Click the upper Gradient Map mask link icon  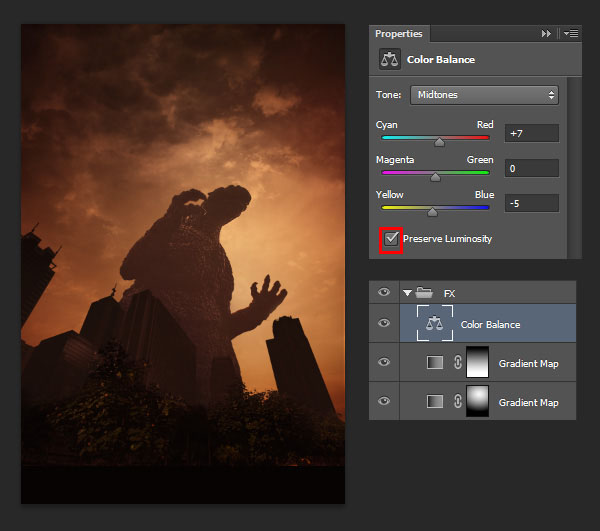click(x=458, y=362)
